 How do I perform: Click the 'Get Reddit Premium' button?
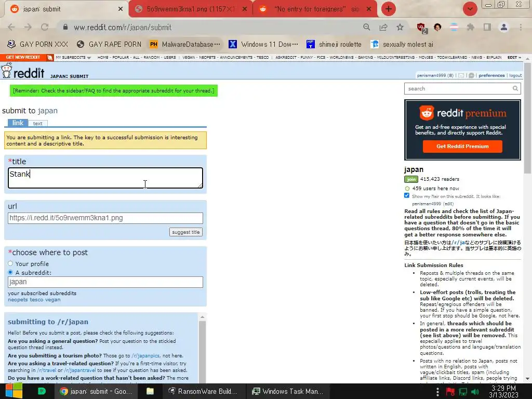pyautogui.click(x=462, y=146)
